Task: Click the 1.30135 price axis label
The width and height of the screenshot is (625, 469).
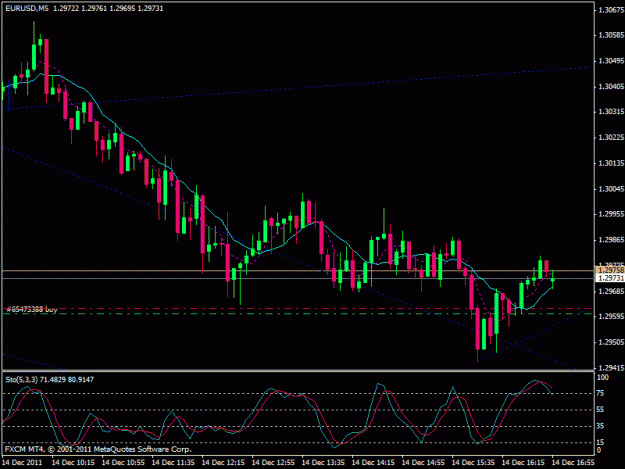Action: point(611,163)
